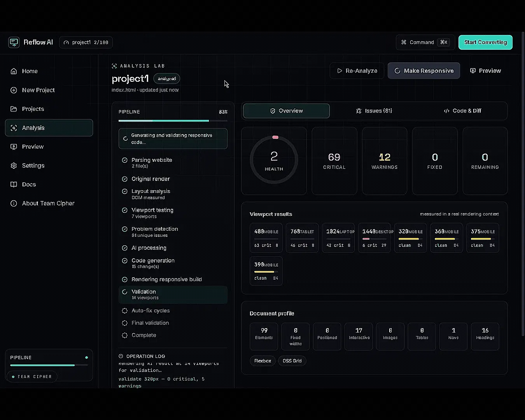Click the 0 Fixed stat card

435,161
